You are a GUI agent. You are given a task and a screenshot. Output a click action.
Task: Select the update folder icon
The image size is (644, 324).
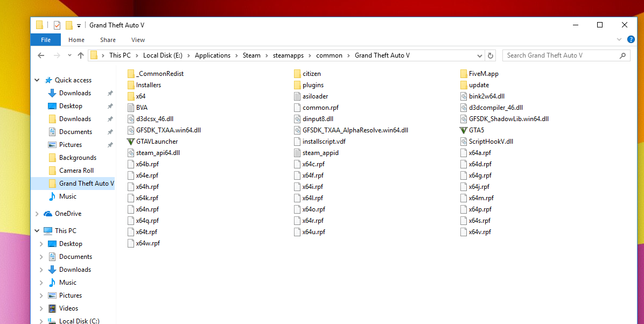coord(464,85)
